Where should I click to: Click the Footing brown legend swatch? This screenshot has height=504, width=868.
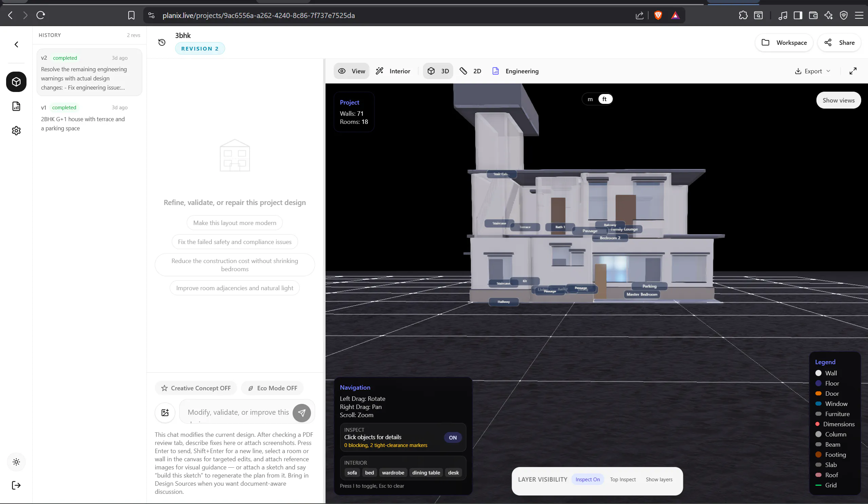pos(818,454)
